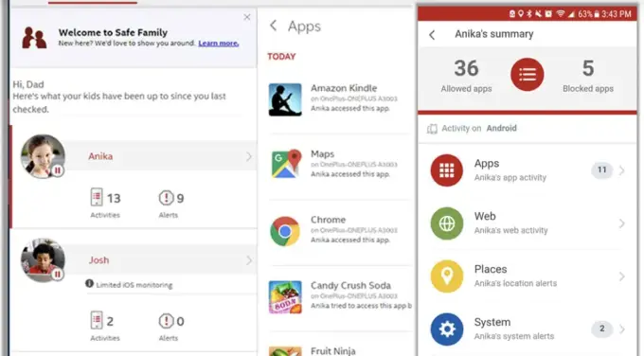644x356 pixels.
Task: Tap the Candy Crush Soda icon
Action: pos(285,297)
